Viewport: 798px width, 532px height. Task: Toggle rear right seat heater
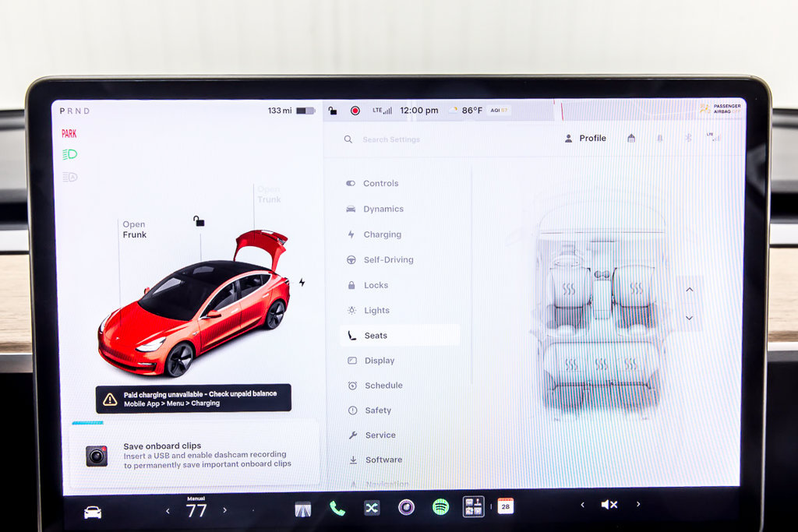click(630, 365)
